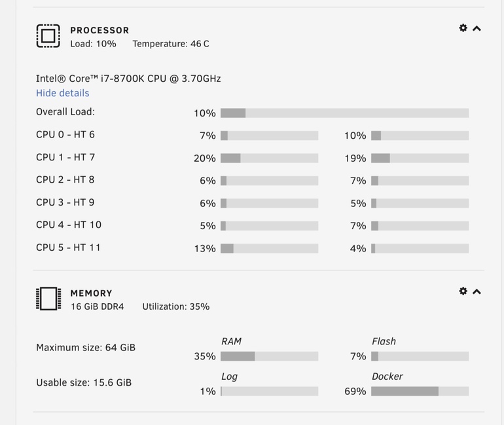504x425 pixels.
Task: Open Memory settings gear
Action: click(463, 291)
